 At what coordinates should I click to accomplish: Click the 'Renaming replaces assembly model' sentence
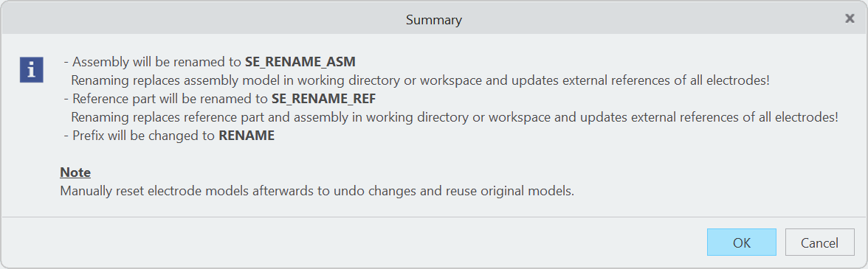421,80
